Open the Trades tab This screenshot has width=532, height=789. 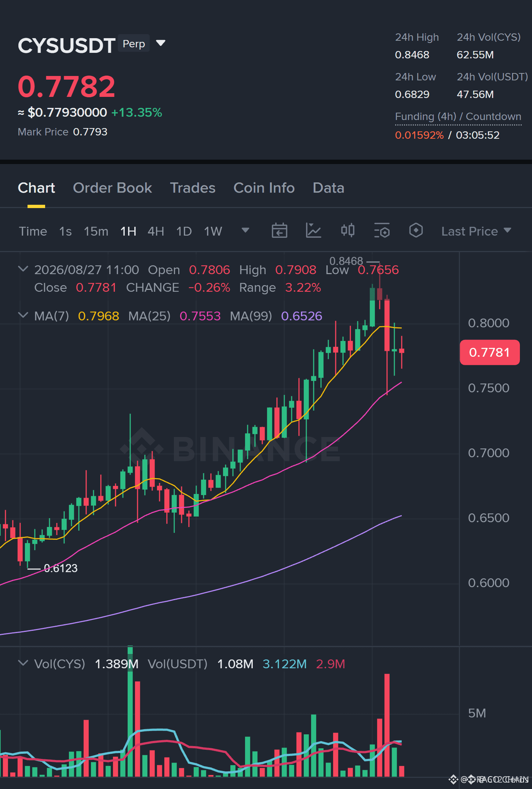(x=193, y=188)
